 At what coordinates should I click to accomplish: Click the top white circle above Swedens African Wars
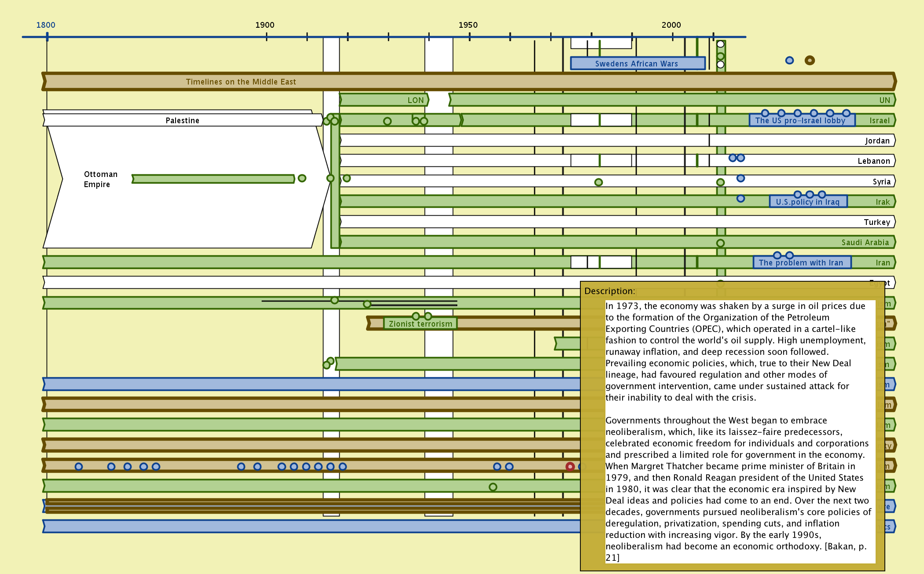click(x=720, y=44)
